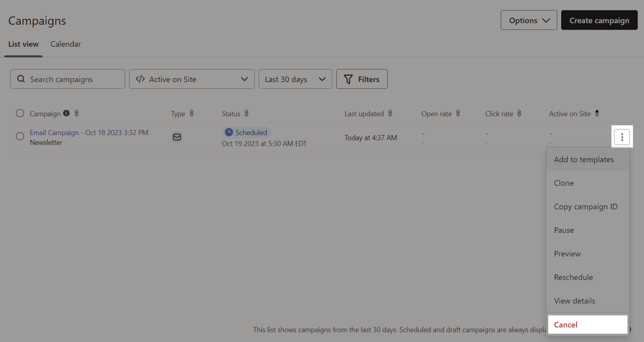Open the three-dot row actions menu
Viewport: 644px width, 342px height.
[622, 137]
